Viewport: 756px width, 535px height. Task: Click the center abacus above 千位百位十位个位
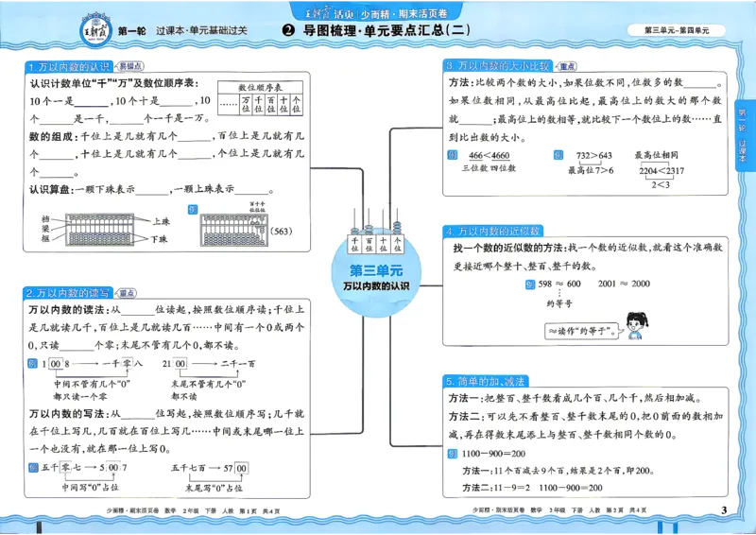(375, 230)
